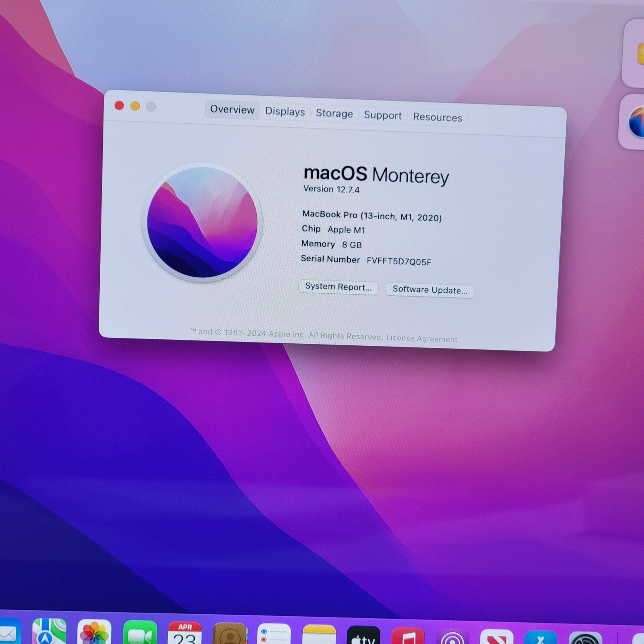Open the Notes app in the Dock
The width and height of the screenshot is (644, 644).
click(319, 634)
